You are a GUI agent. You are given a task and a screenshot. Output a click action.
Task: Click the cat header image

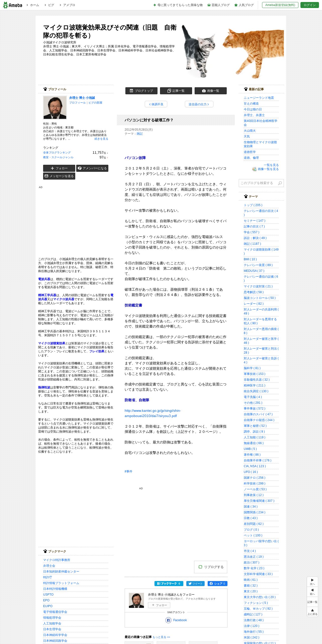232,51
